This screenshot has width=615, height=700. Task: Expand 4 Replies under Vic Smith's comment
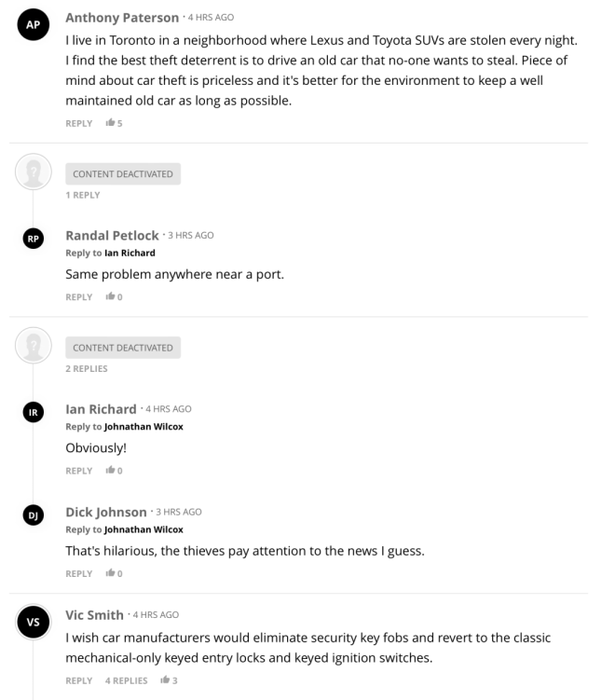128,680
